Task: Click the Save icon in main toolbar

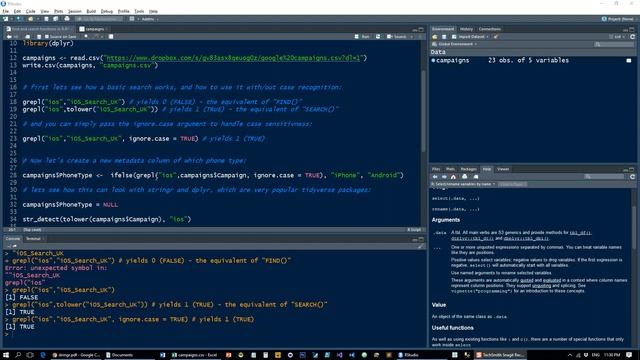Action: coord(47,19)
